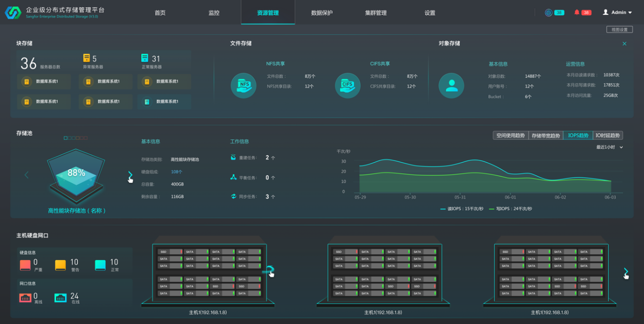644x324 pixels.
Task: Click the NFS share icon
Action: click(244, 86)
